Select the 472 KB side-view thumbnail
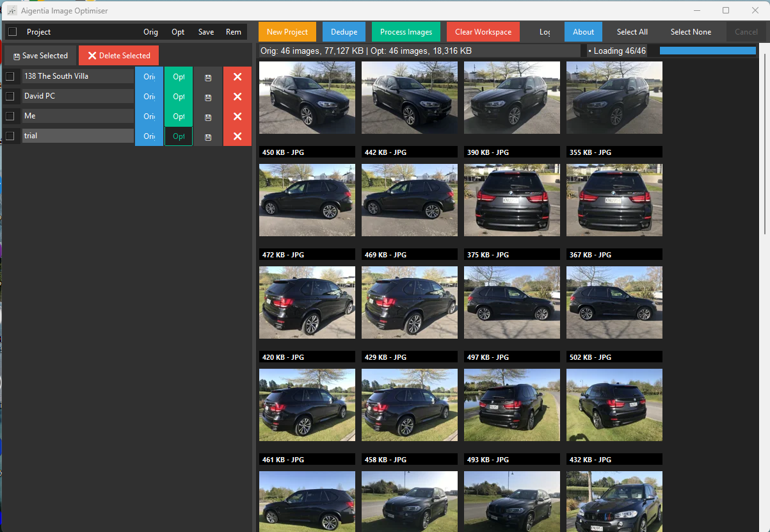Image resolution: width=770 pixels, height=532 pixels. pyautogui.click(x=307, y=200)
